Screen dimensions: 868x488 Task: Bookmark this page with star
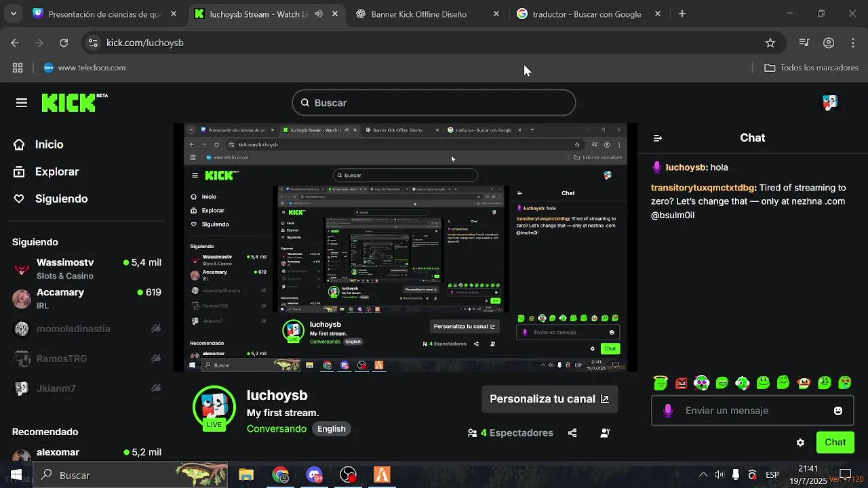(x=770, y=43)
